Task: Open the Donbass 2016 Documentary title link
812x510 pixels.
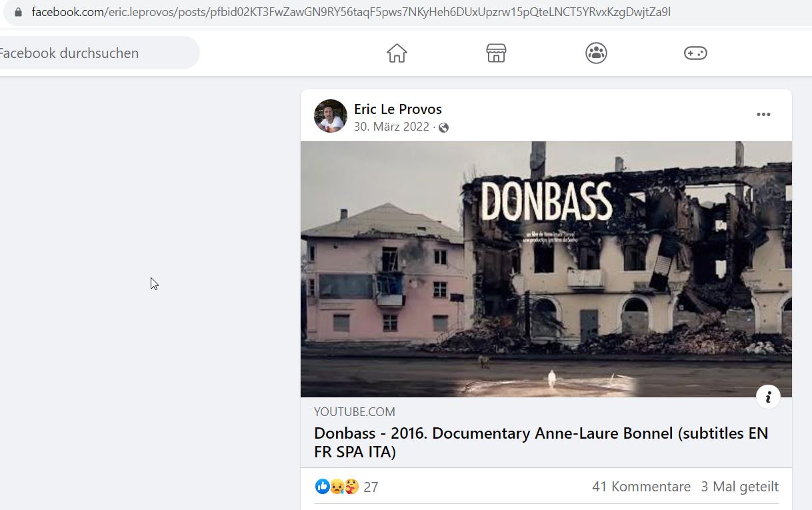Action: point(541,443)
